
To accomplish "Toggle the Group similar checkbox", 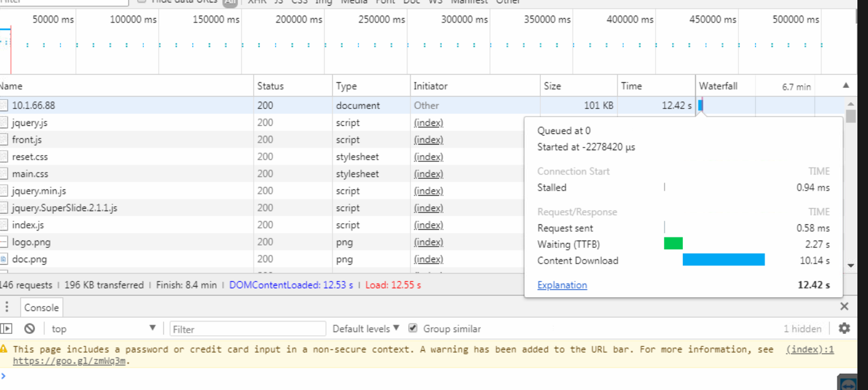I will (413, 328).
